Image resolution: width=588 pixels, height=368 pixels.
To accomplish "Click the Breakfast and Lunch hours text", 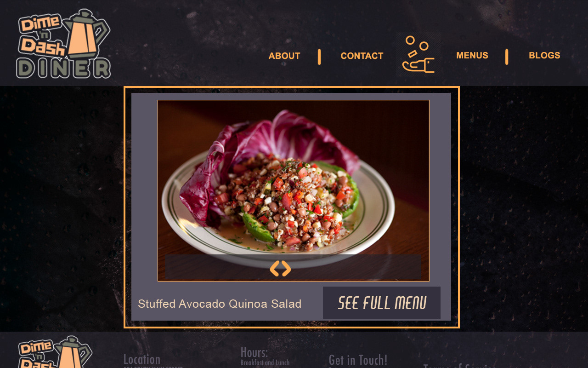I will point(265,363).
